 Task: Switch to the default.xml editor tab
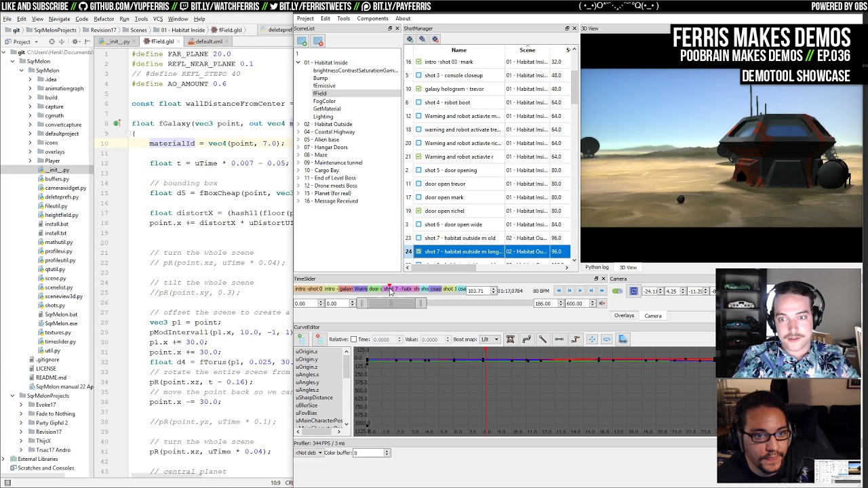(209, 41)
